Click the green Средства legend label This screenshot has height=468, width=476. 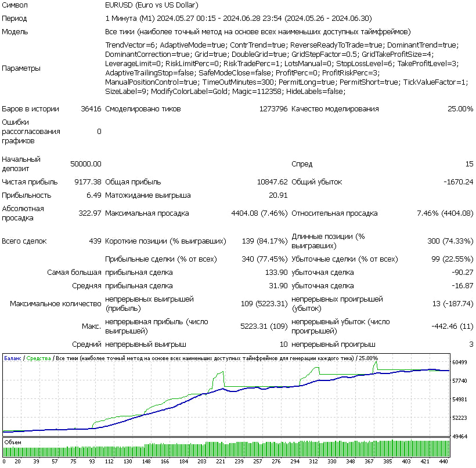point(38,358)
